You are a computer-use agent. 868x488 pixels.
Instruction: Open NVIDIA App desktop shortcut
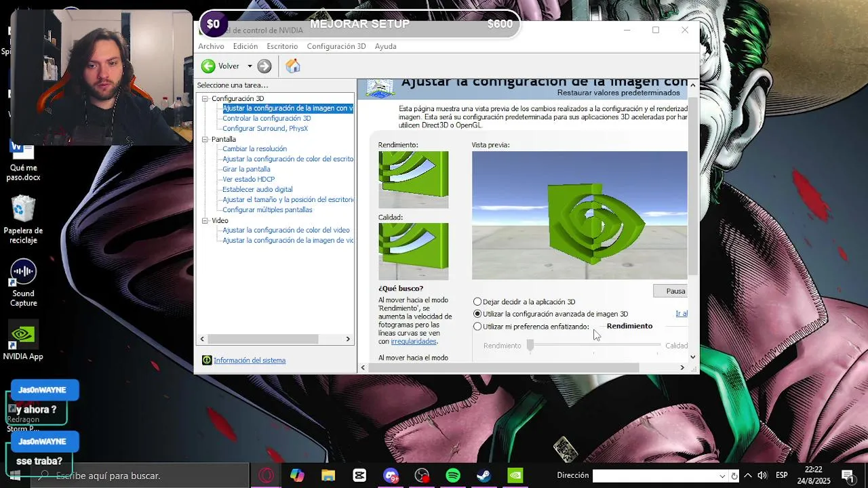tap(23, 340)
